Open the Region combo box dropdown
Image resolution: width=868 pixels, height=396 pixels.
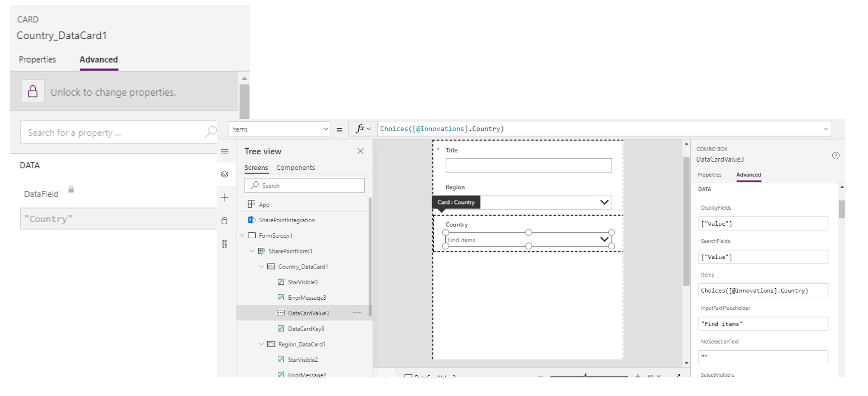point(604,202)
